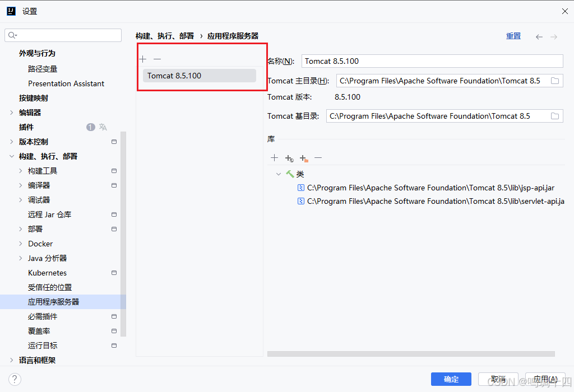Click the library list horizontal scrollbar
574x392 pixels.
[411, 354]
